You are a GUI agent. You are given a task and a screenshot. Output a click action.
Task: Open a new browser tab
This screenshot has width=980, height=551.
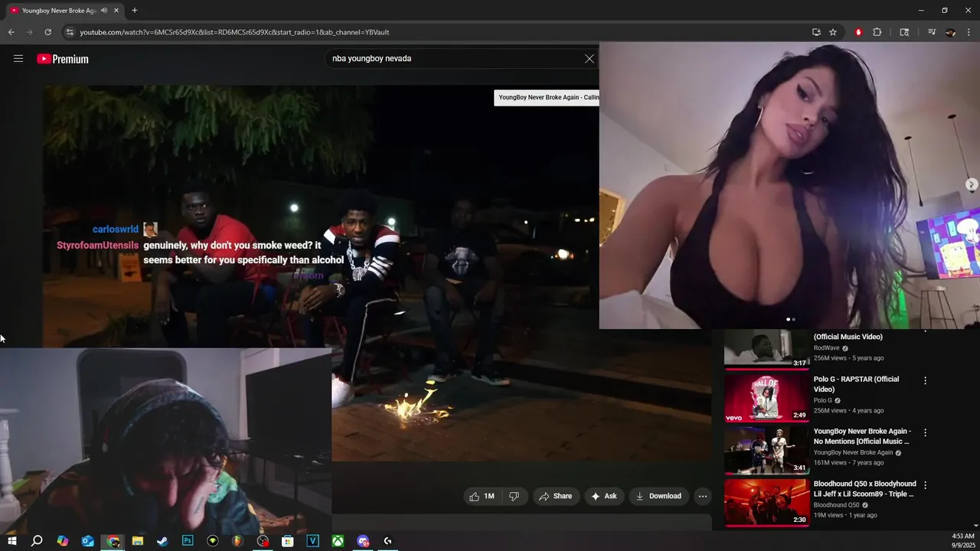[135, 11]
